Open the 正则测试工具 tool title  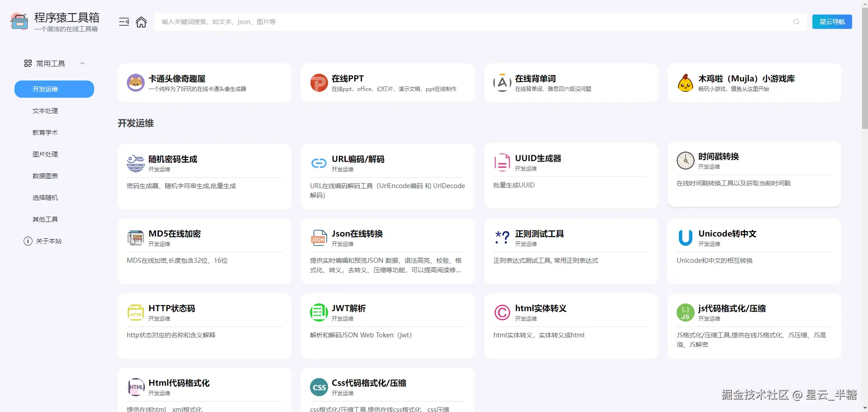click(x=539, y=234)
